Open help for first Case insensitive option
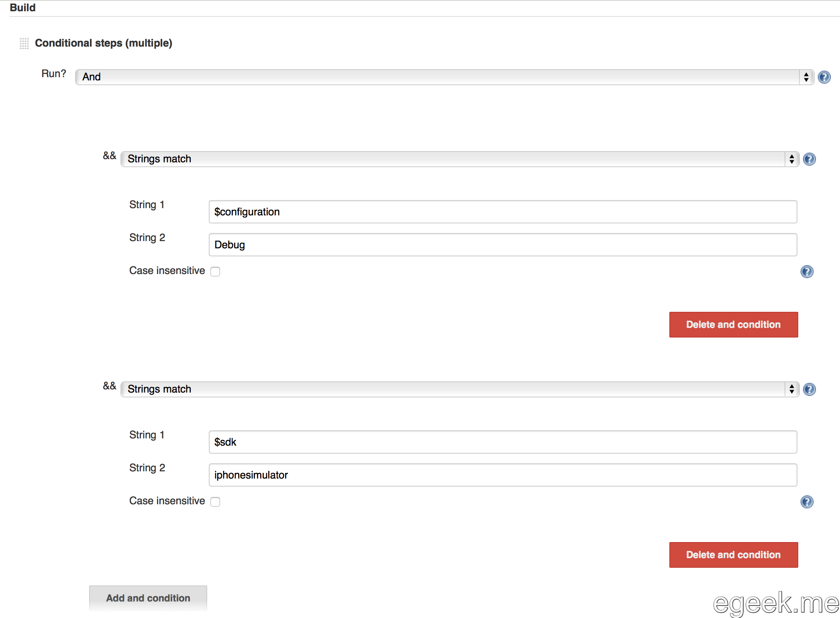This screenshot has height=618, width=840. tap(807, 272)
